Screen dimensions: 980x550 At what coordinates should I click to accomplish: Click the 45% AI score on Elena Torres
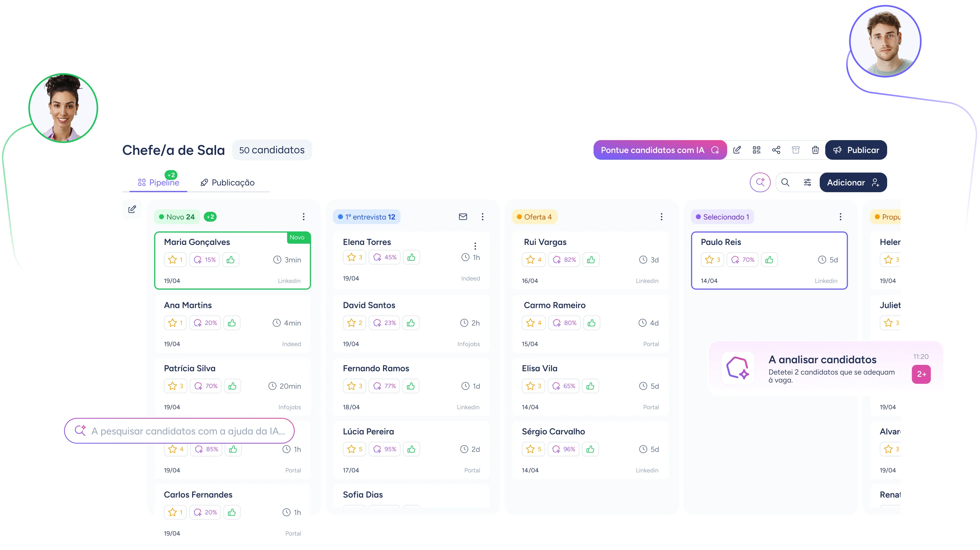(x=385, y=257)
